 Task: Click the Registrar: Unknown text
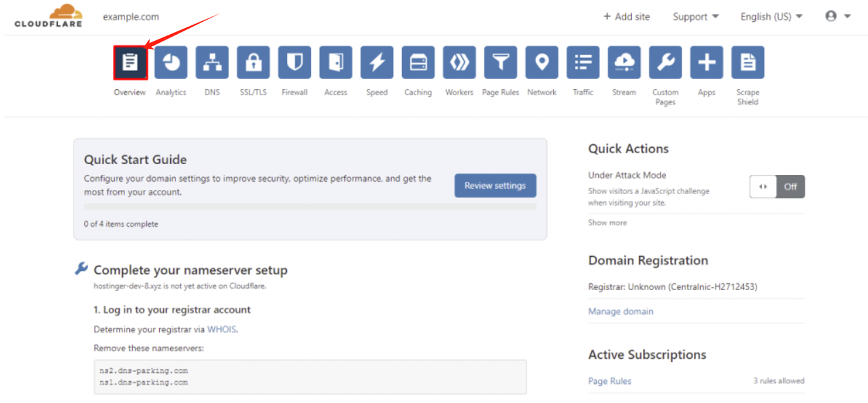point(673,287)
